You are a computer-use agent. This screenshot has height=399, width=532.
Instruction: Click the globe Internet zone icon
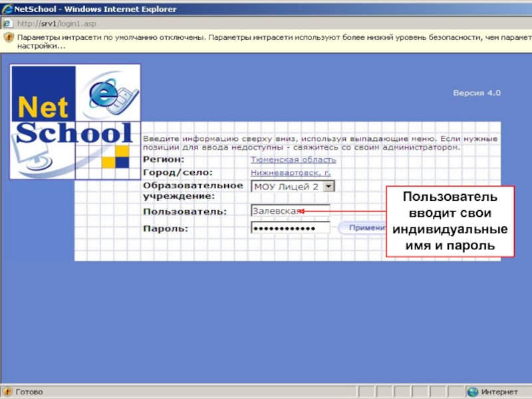pos(472,392)
